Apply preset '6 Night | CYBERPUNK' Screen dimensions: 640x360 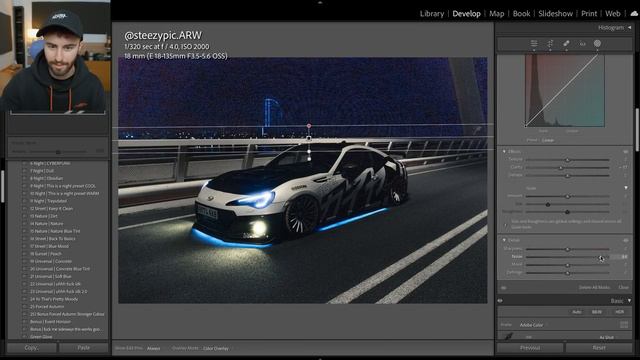pos(50,163)
